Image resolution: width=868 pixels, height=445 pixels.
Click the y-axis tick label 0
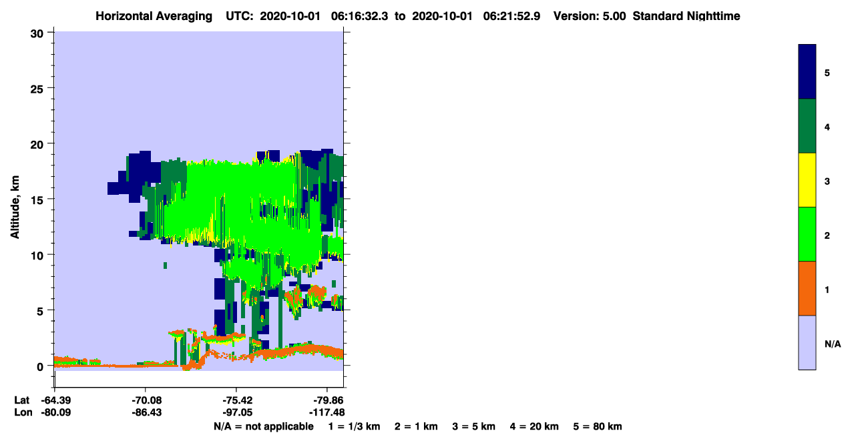41,366
